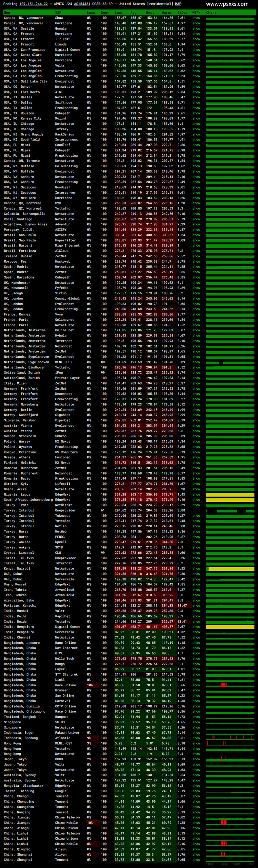Image resolution: width=258 pixels, height=868 pixels.
Task: Show MTR for the Thailand, Bangkok row
Action: tap(196, 717)
